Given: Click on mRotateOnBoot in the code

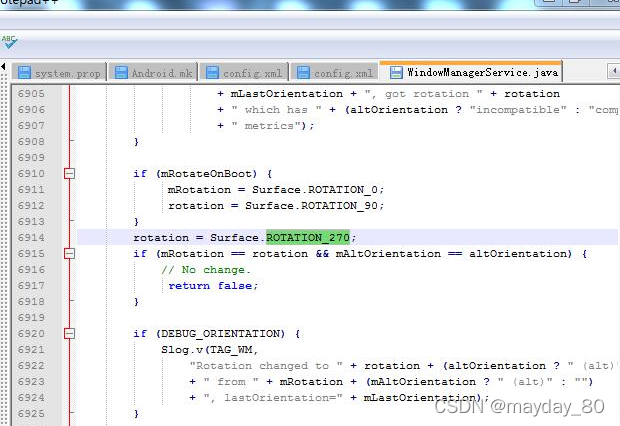Looking at the screenshot, I should point(206,174).
